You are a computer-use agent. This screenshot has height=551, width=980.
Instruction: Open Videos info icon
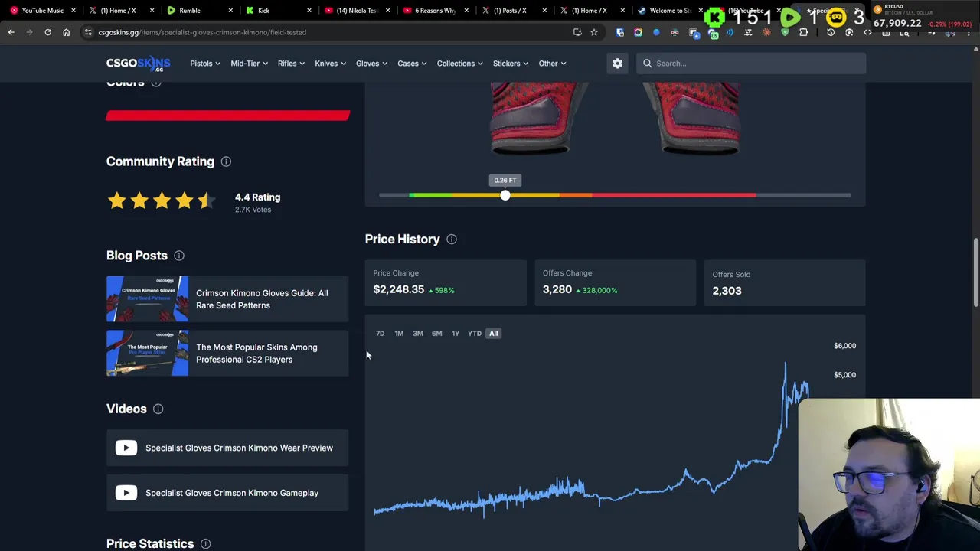pos(158,409)
